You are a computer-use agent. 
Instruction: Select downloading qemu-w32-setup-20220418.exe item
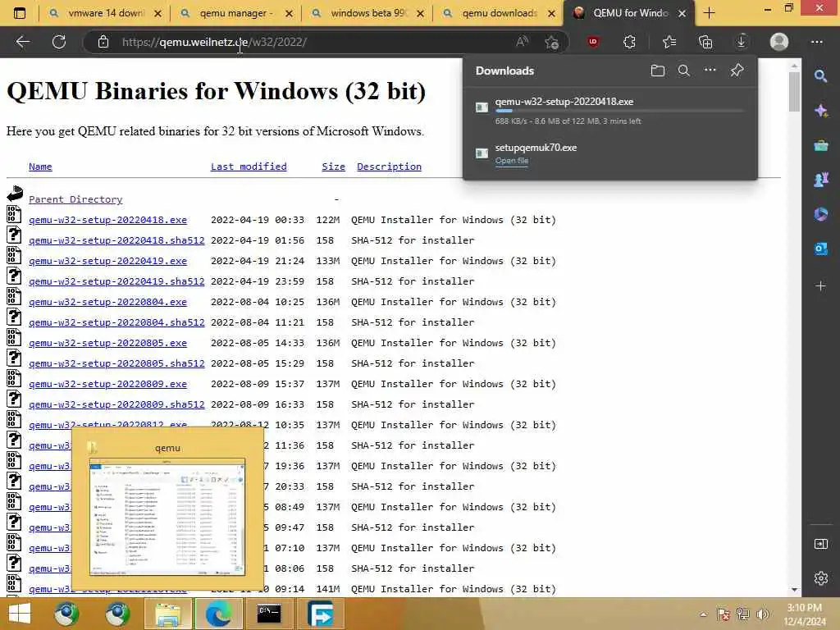[x=610, y=111]
